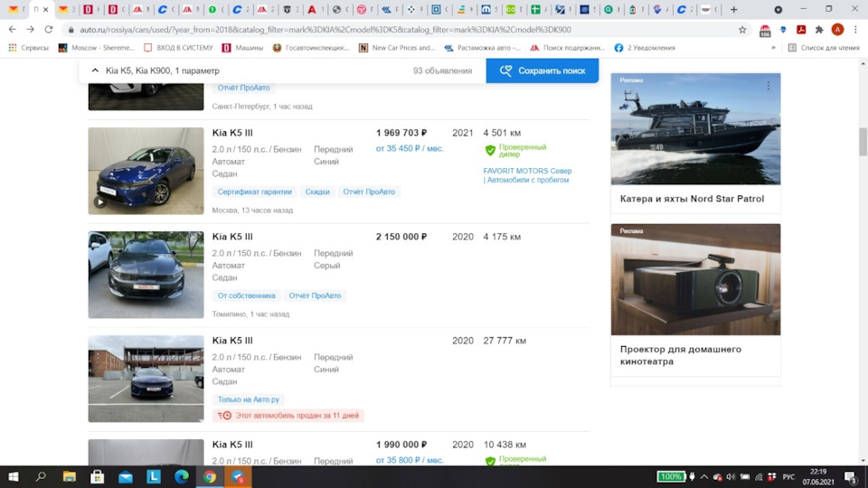
Task: Open the ВХОД В СИСТЕМУ bookmark
Action: click(178, 48)
